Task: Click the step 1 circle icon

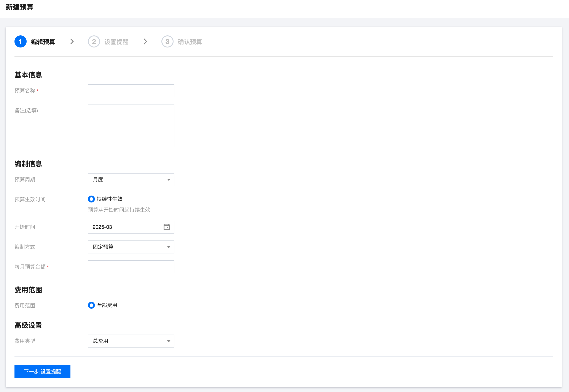Action: click(x=20, y=42)
